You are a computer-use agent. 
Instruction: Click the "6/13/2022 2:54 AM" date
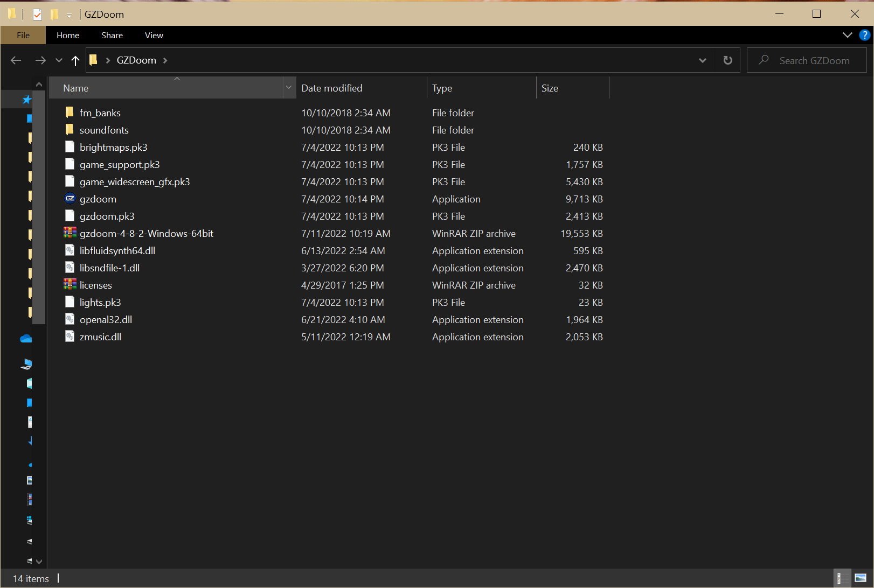343,250
